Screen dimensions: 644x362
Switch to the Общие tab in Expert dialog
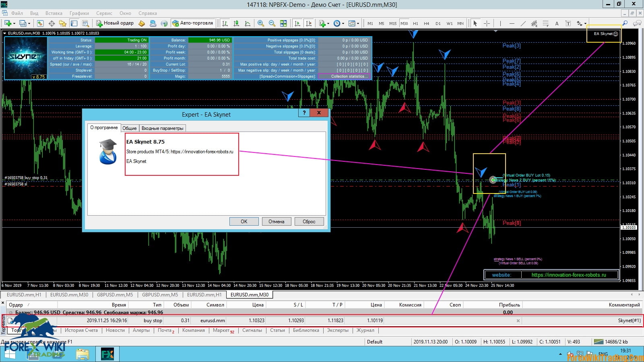tap(130, 128)
